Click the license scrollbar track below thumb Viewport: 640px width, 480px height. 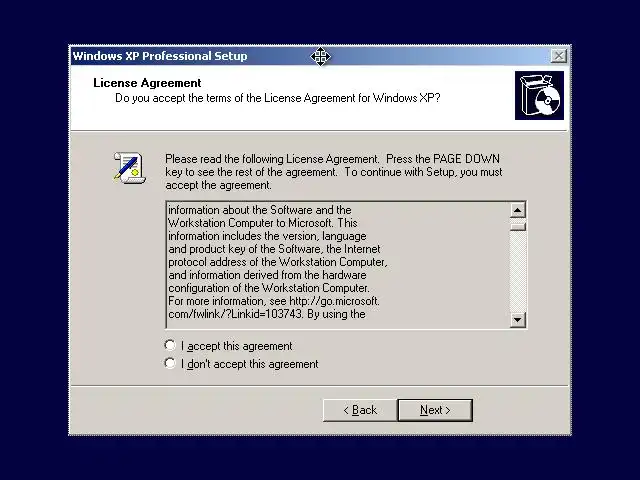pos(518,271)
